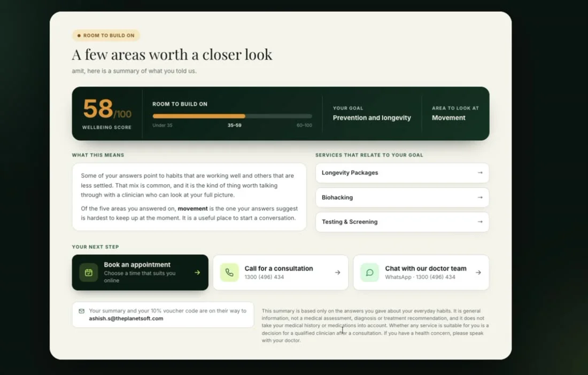
Task: Click the envelope icon beside the voucher message
Action: (81, 311)
